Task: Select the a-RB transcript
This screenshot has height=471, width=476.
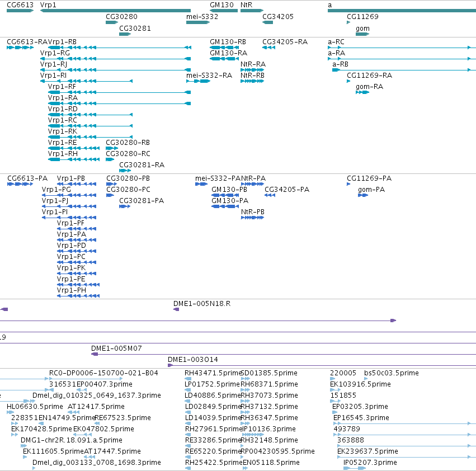Action: 404,70
